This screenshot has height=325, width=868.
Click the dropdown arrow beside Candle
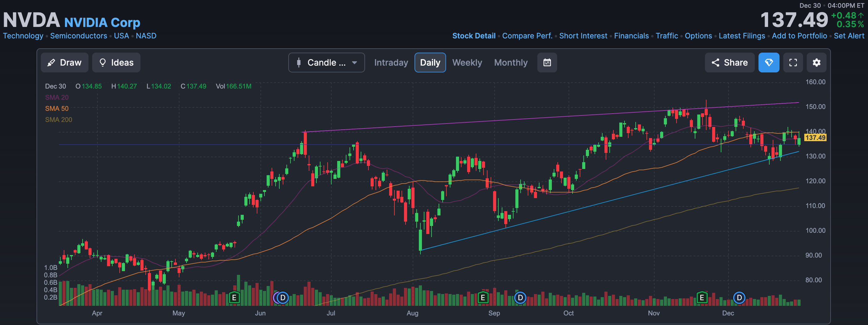[355, 63]
